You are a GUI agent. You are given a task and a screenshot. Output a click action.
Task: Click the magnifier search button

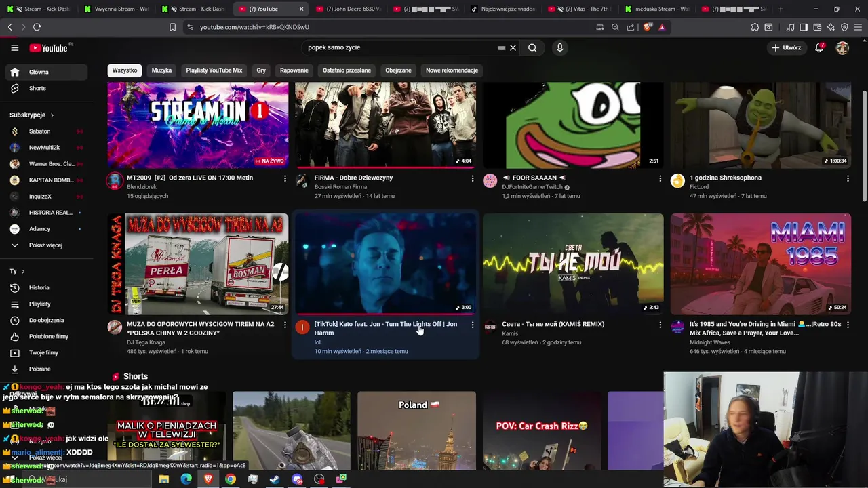click(x=532, y=47)
